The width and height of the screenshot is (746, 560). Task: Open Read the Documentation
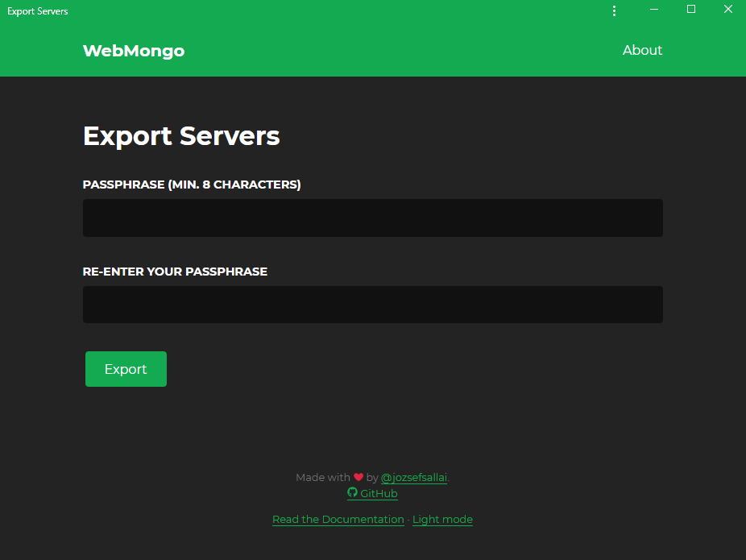(x=338, y=519)
